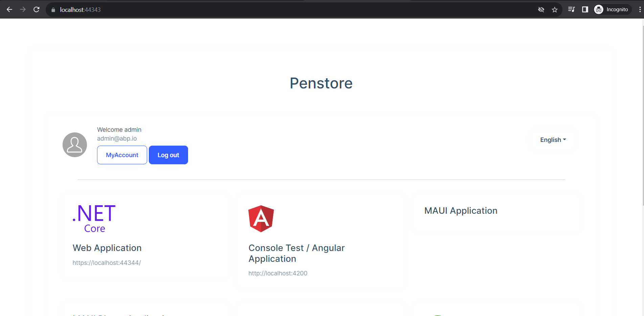Open the media controls icon in toolbar

(x=571, y=9)
